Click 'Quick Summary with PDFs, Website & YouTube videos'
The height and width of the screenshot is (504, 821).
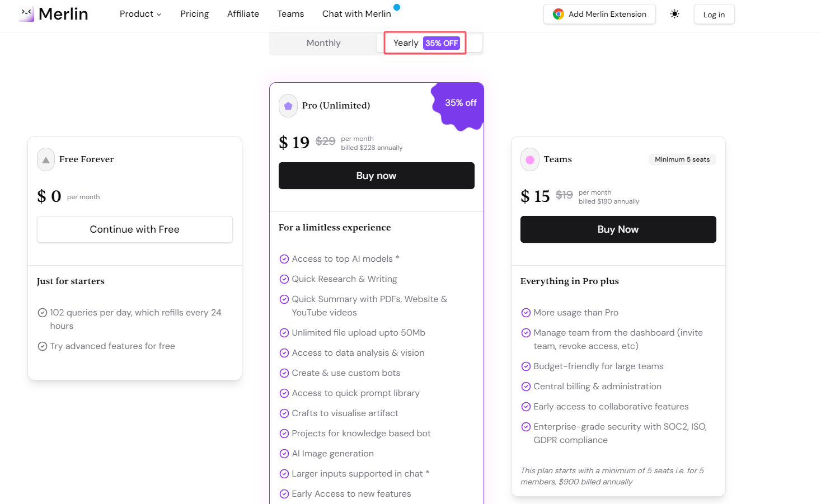pyautogui.click(x=369, y=306)
